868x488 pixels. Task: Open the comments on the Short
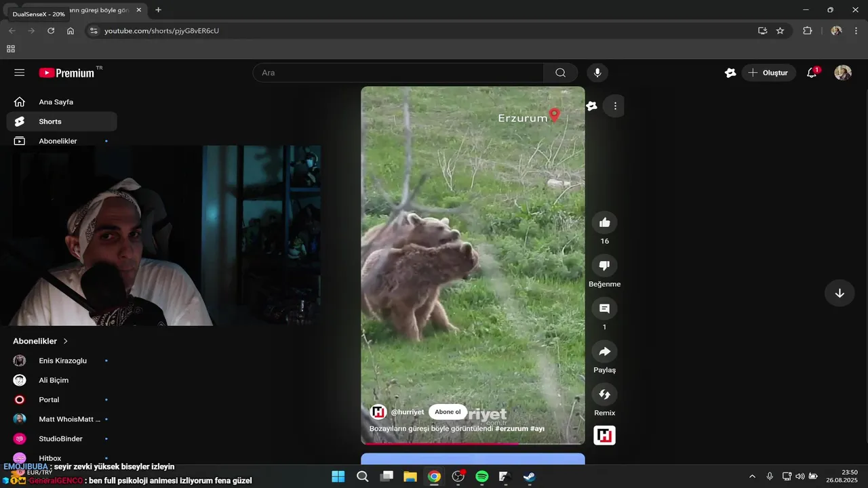(605, 308)
